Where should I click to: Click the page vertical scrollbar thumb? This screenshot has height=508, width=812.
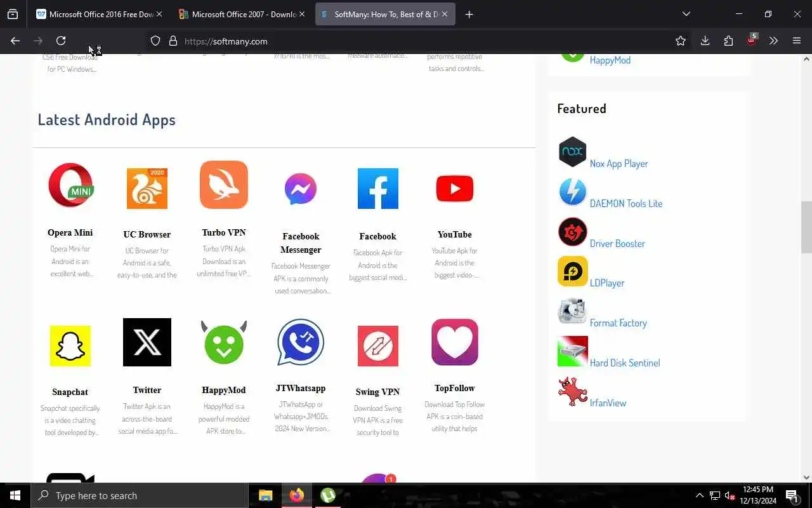(x=806, y=227)
